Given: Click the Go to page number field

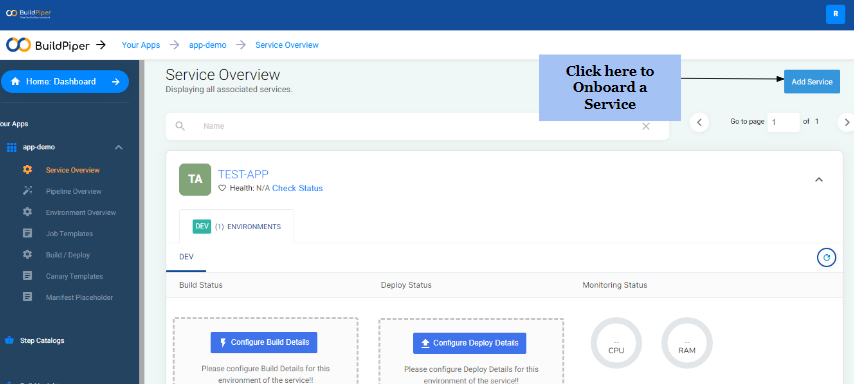Looking at the screenshot, I should [783, 123].
